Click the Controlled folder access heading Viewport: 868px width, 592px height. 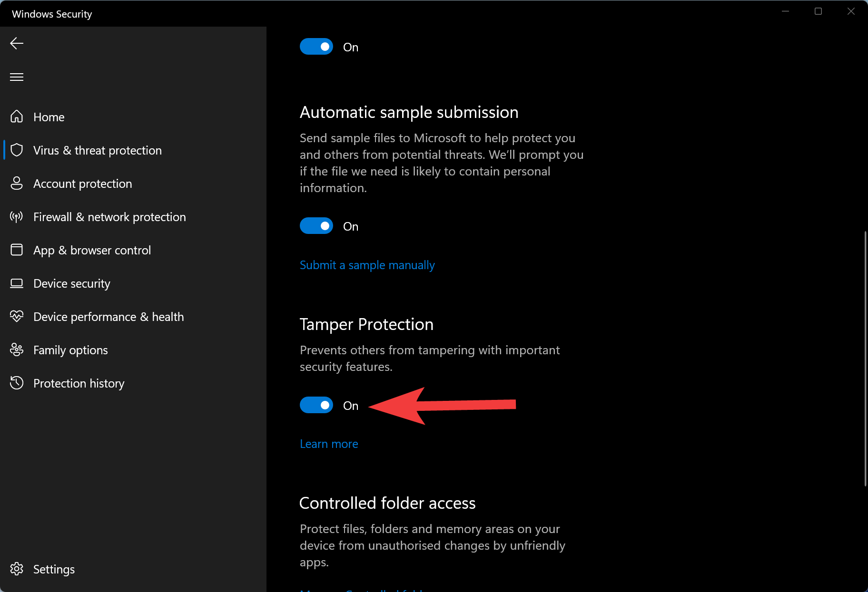tap(387, 503)
